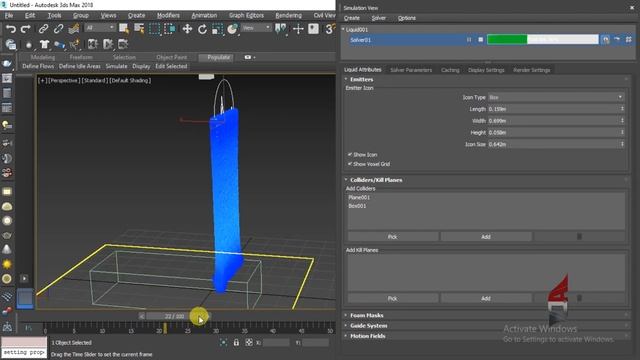This screenshot has height=360, width=640.
Task: Activate the Select and Move tool
Action: point(187,29)
